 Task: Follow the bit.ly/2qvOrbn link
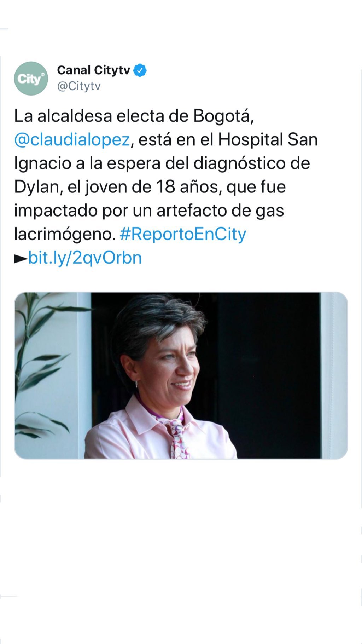85,258
